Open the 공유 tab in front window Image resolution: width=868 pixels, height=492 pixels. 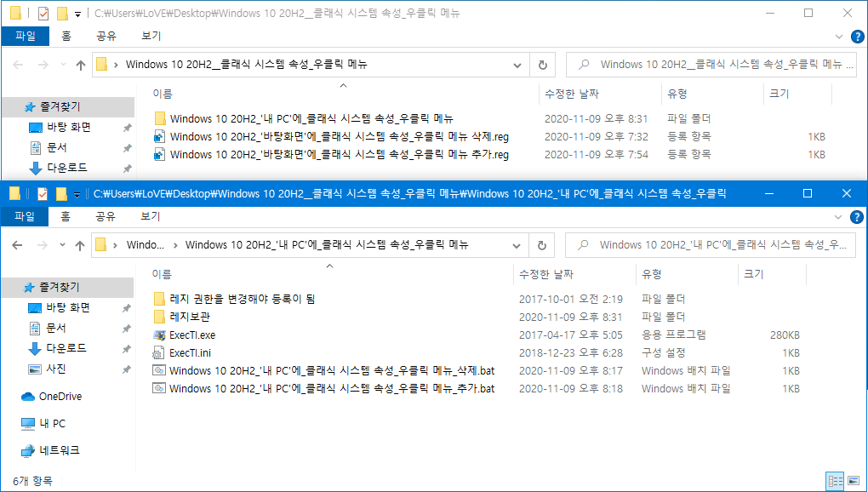(106, 216)
